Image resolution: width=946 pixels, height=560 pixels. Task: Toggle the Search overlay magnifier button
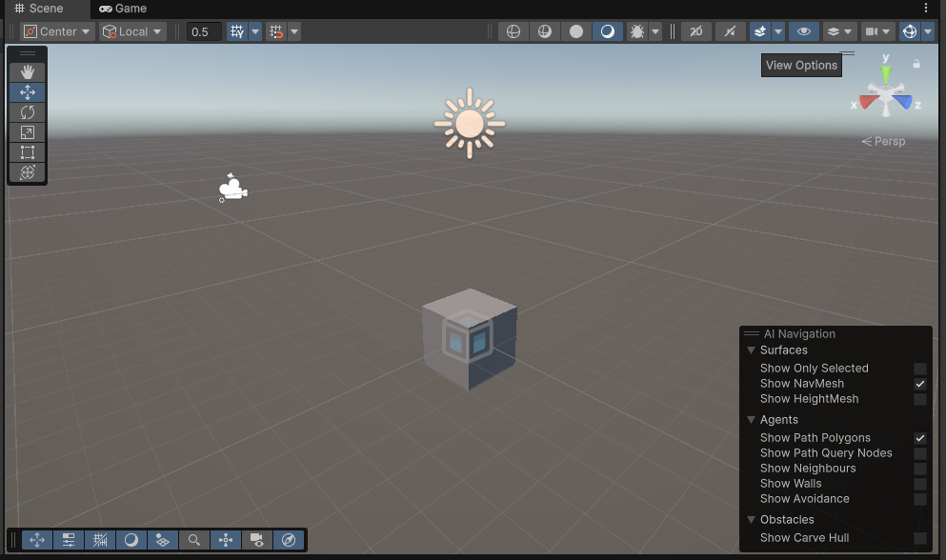click(x=193, y=540)
